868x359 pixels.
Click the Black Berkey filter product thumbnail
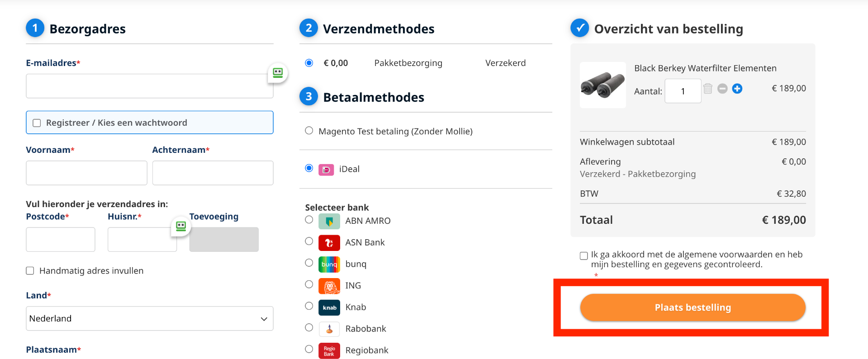[x=603, y=85]
